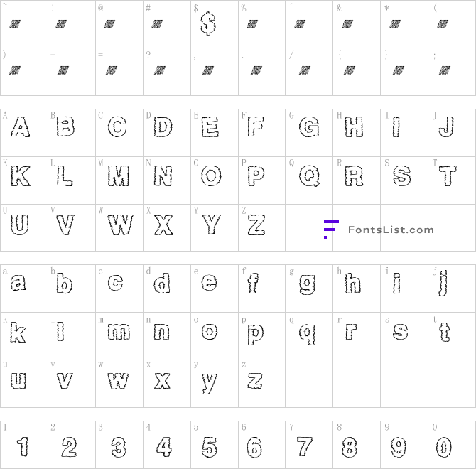Select the digit 1 glyph
Image resolution: width=476 pixels, height=469 pixels.
(x=23, y=446)
